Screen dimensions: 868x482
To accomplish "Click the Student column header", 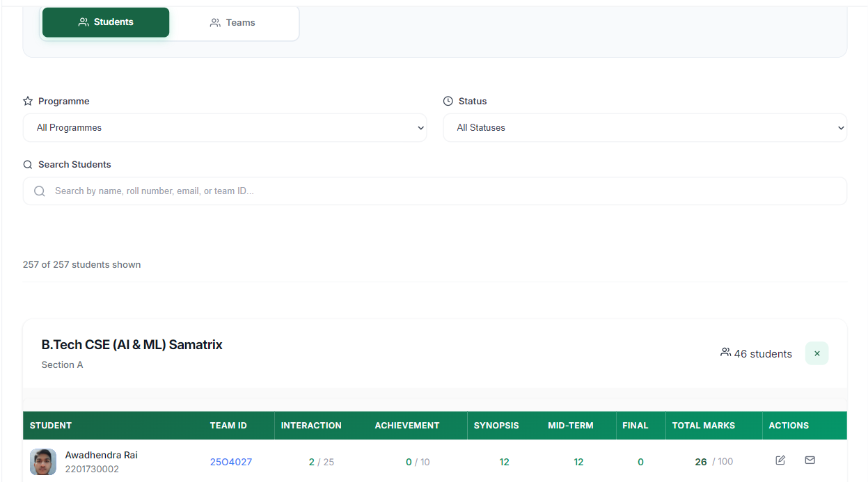I will tap(51, 426).
